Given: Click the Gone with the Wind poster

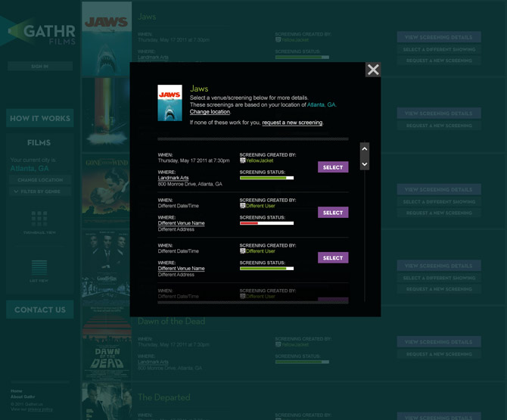Looking at the screenshot, I should pos(106,191).
